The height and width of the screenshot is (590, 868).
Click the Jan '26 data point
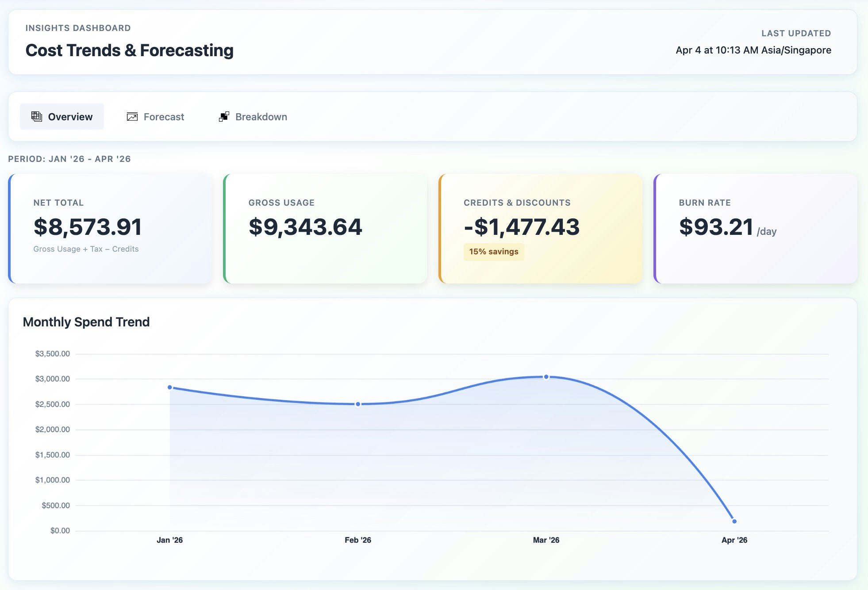[170, 387]
